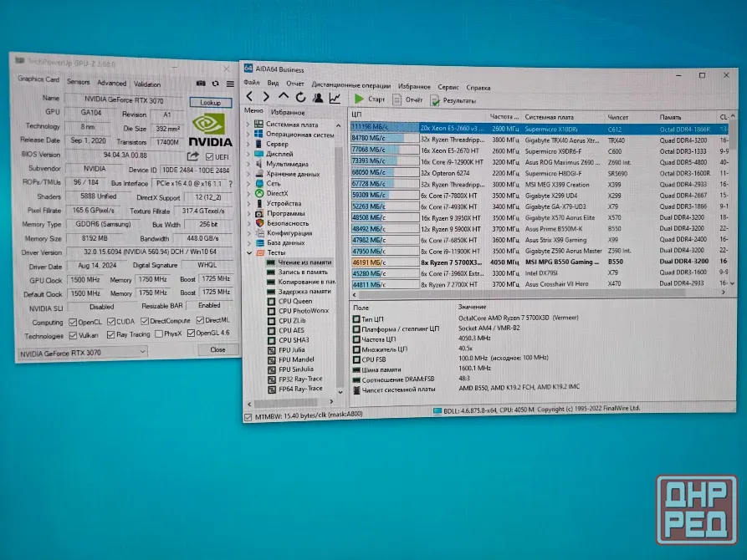Click the user icon in AIDA64 toolbar
This screenshot has height=560, width=747.
[318, 98]
